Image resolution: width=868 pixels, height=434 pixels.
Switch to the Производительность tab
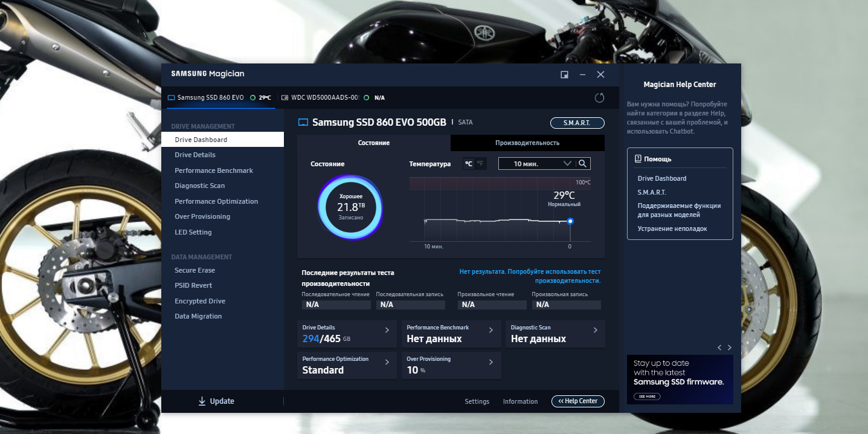pyautogui.click(x=527, y=143)
